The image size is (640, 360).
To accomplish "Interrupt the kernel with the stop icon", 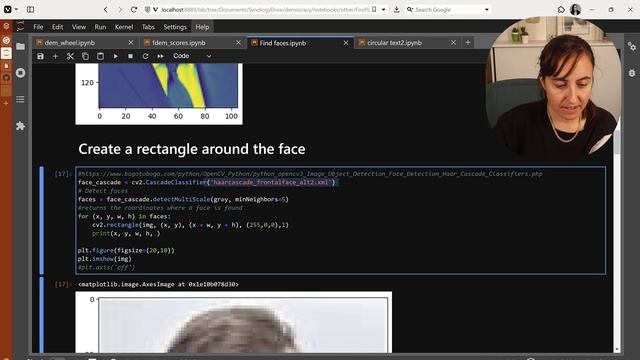I will click(130, 56).
